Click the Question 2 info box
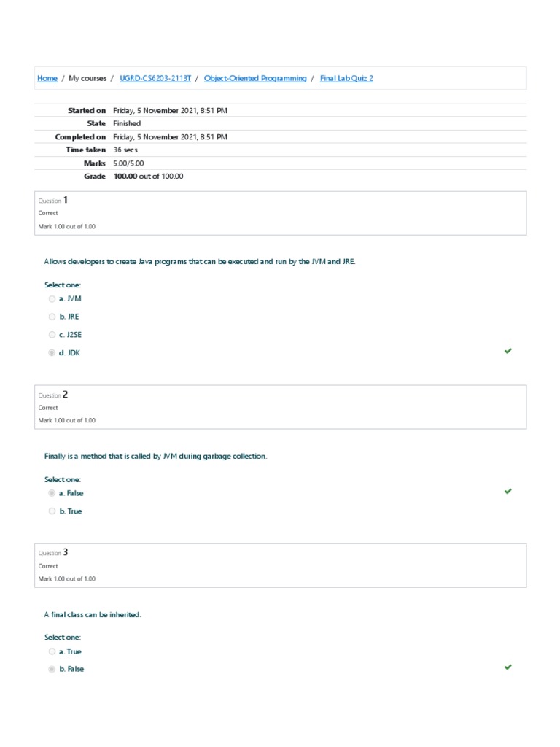This screenshot has width=560, height=747. click(281, 407)
